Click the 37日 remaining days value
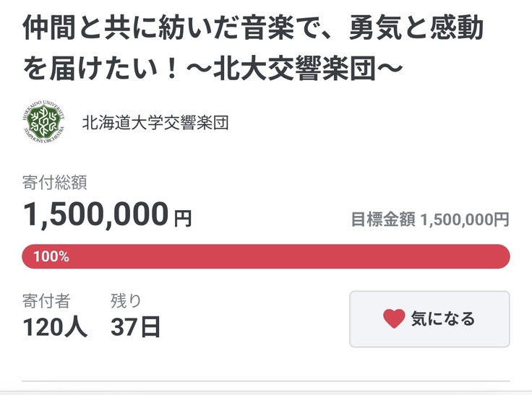The width and height of the screenshot is (532, 395). pos(135,327)
